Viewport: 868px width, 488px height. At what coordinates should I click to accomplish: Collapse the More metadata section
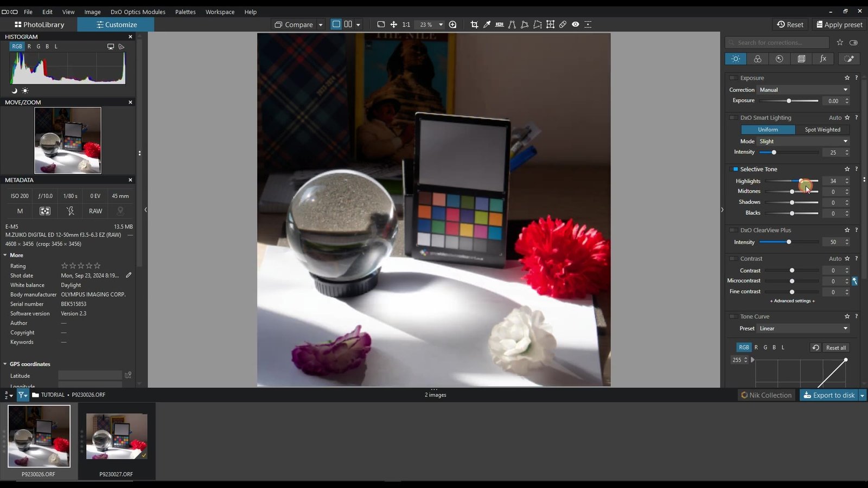(5, 255)
